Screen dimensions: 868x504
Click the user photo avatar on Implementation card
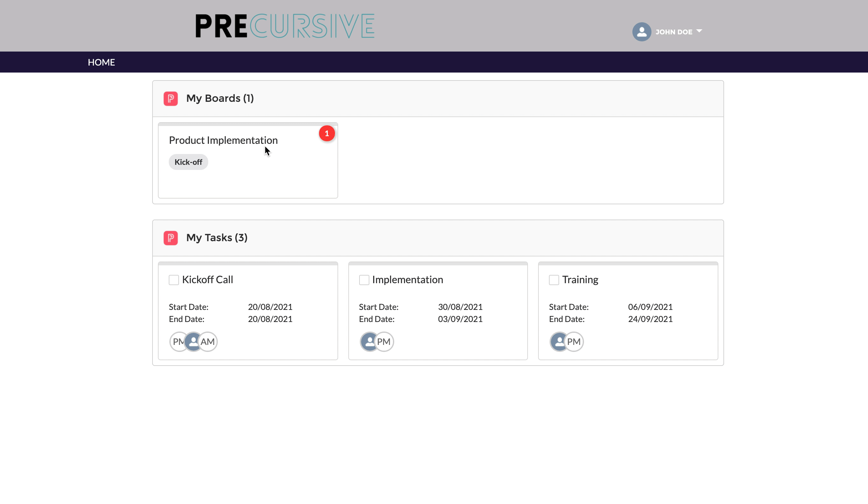click(x=368, y=341)
